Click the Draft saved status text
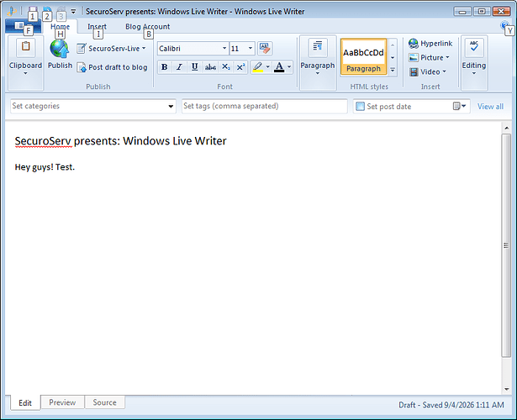Image resolution: width=517 pixels, height=420 pixels. point(451,405)
